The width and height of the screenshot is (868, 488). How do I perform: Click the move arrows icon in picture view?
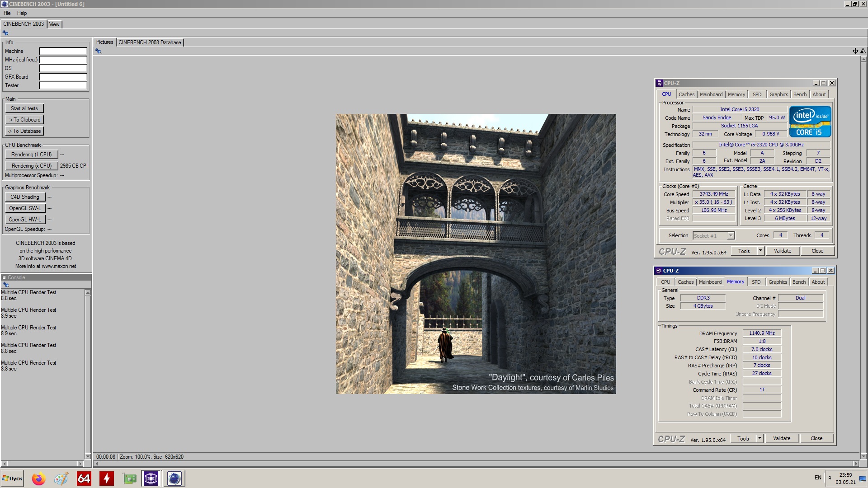click(x=855, y=51)
